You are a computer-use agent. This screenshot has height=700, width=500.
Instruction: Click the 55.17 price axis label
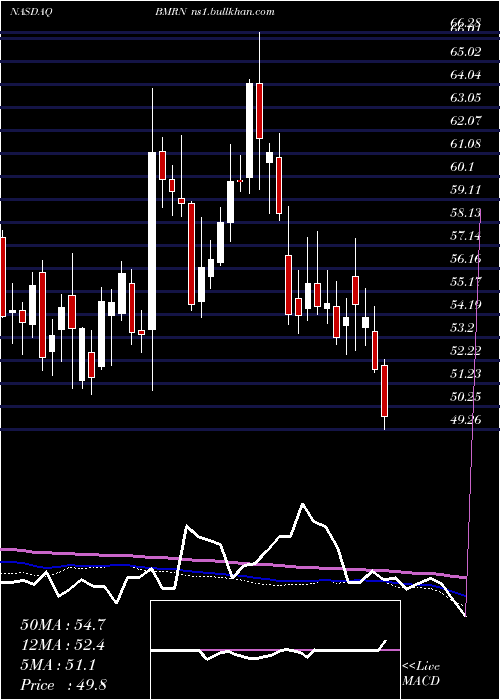465,282
